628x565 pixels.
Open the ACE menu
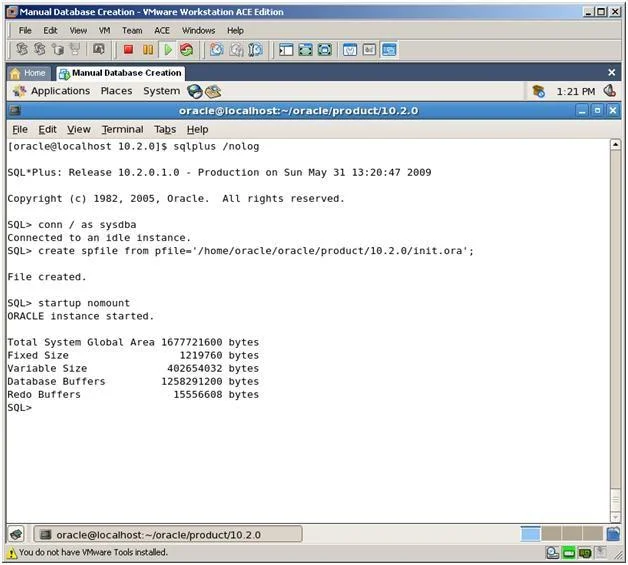point(162,30)
